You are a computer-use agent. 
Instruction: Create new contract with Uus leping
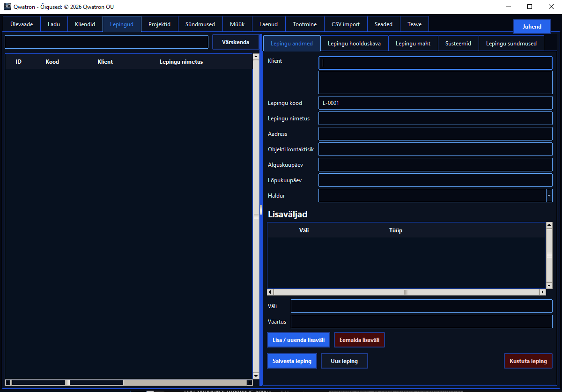tap(344, 361)
